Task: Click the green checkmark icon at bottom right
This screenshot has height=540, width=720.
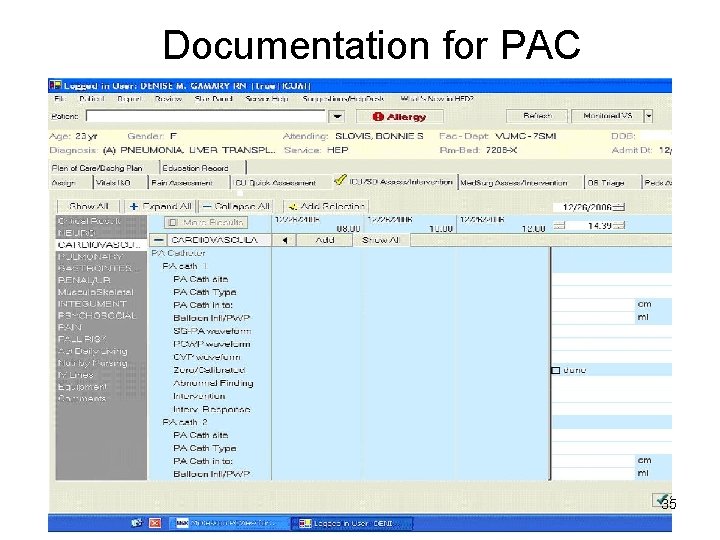Action: 662,500
